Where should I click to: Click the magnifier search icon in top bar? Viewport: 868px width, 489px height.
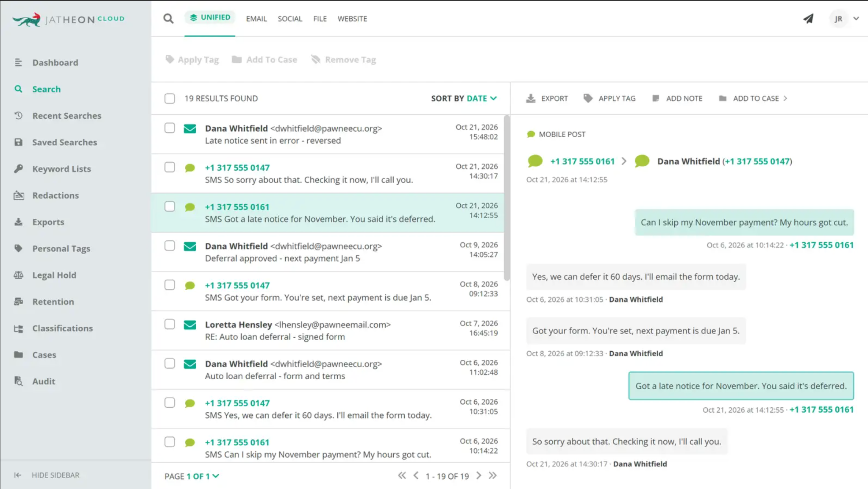coord(168,19)
